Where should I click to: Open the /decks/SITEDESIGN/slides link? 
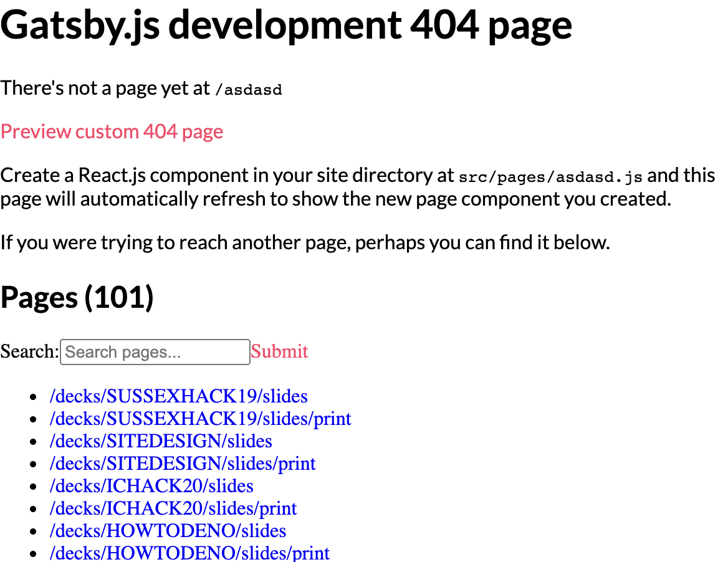pyautogui.click(x=160, y=441)
